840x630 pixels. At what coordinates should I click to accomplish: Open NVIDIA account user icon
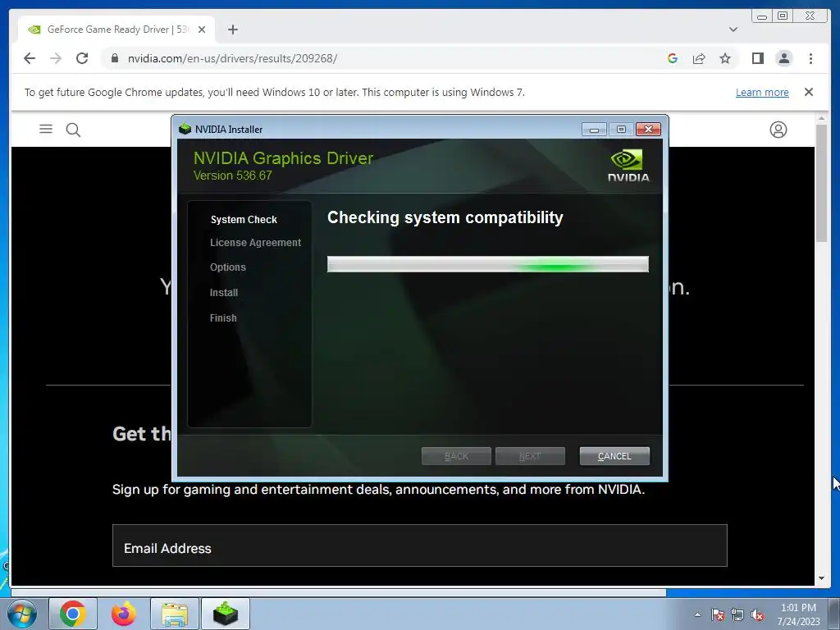click(778, 130)
